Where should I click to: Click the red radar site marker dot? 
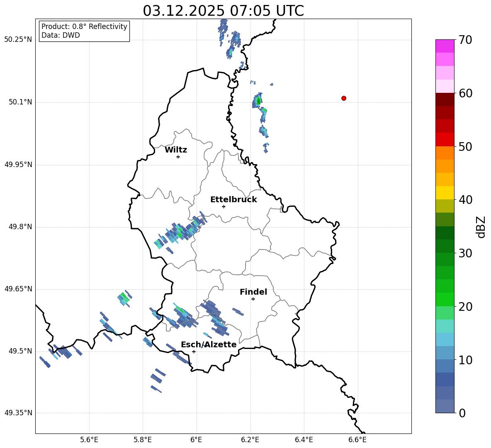[343, 98]
